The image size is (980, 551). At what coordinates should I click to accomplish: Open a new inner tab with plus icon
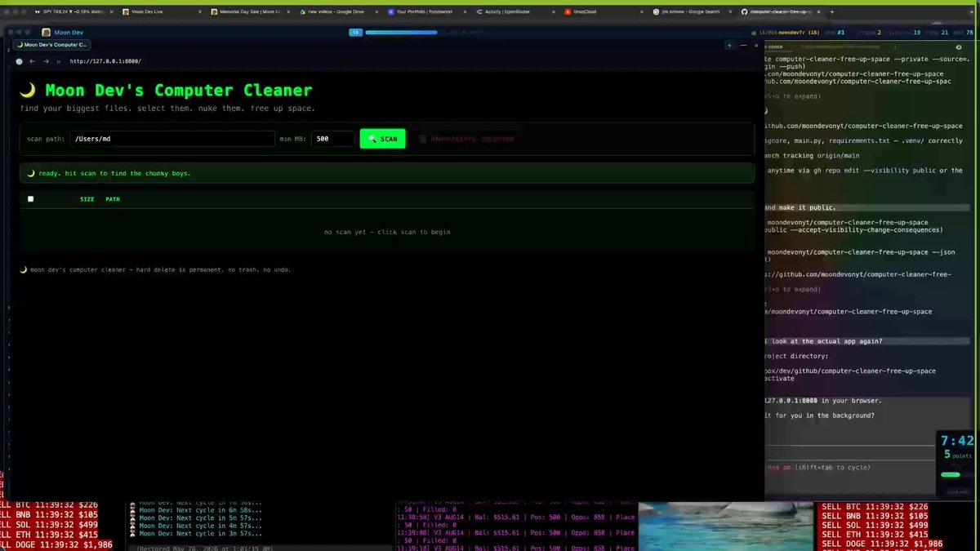click(729, 46)
